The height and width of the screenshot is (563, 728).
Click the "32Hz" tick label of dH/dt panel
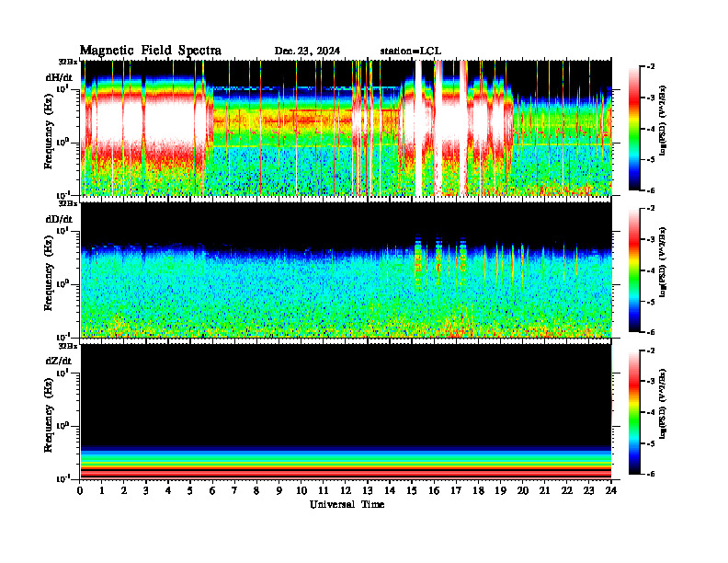tap(68, 62)
